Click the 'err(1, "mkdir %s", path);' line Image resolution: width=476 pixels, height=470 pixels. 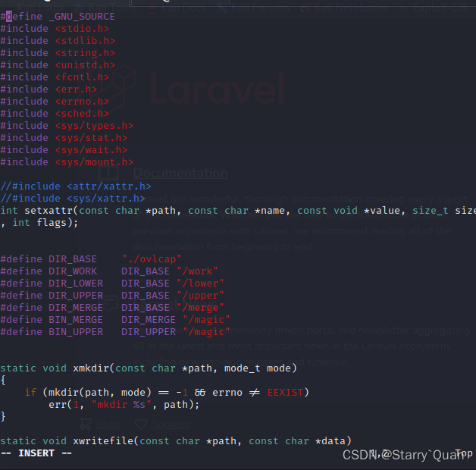(124, 405)
